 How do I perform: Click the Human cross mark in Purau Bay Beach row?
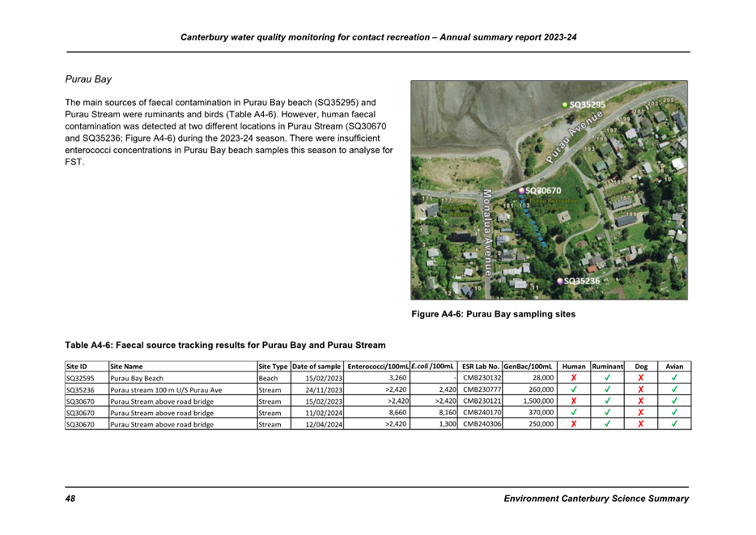click(574, 378)
